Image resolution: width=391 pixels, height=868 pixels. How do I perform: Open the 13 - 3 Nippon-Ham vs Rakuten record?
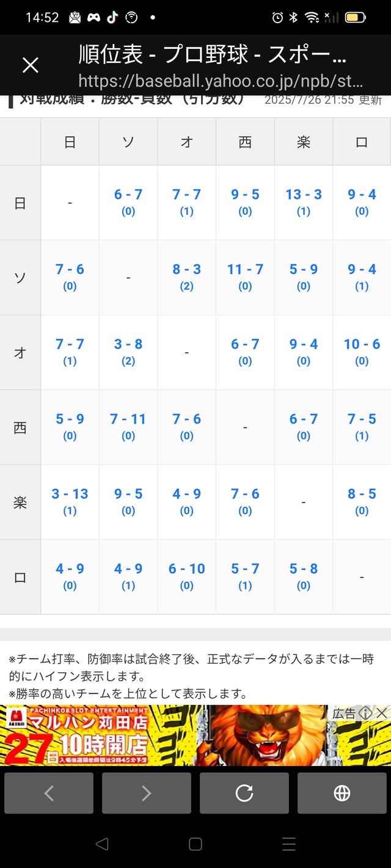(x=304, y=195)
